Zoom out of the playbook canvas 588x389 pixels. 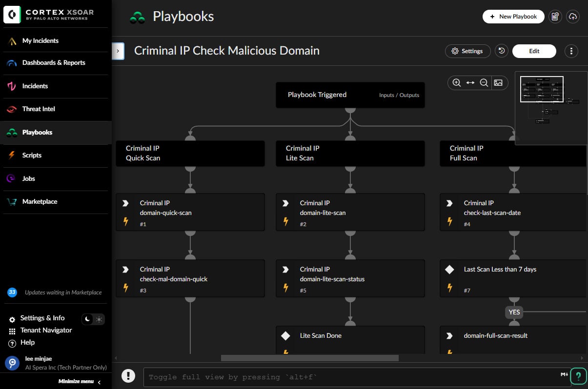(x=484, y=82)
